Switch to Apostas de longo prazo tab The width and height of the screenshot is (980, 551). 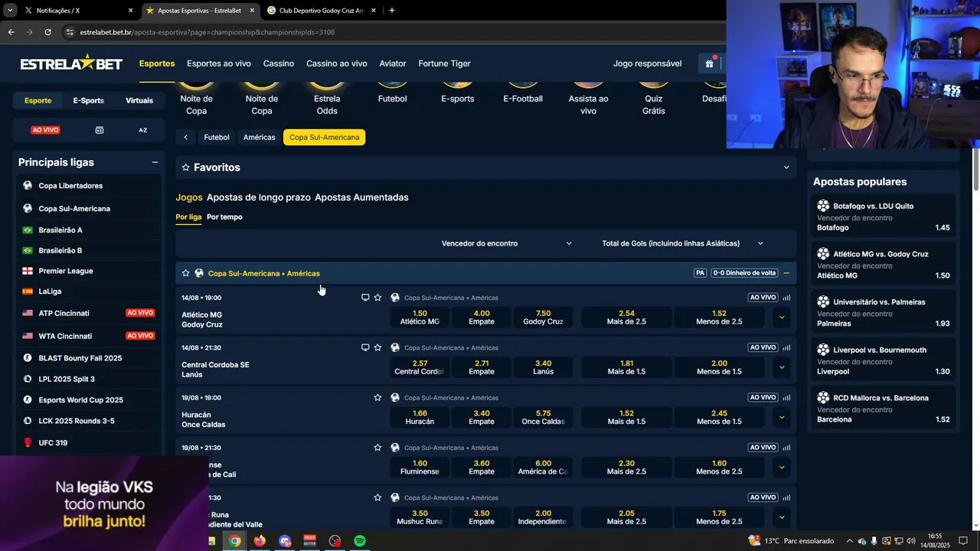[259, 197]
